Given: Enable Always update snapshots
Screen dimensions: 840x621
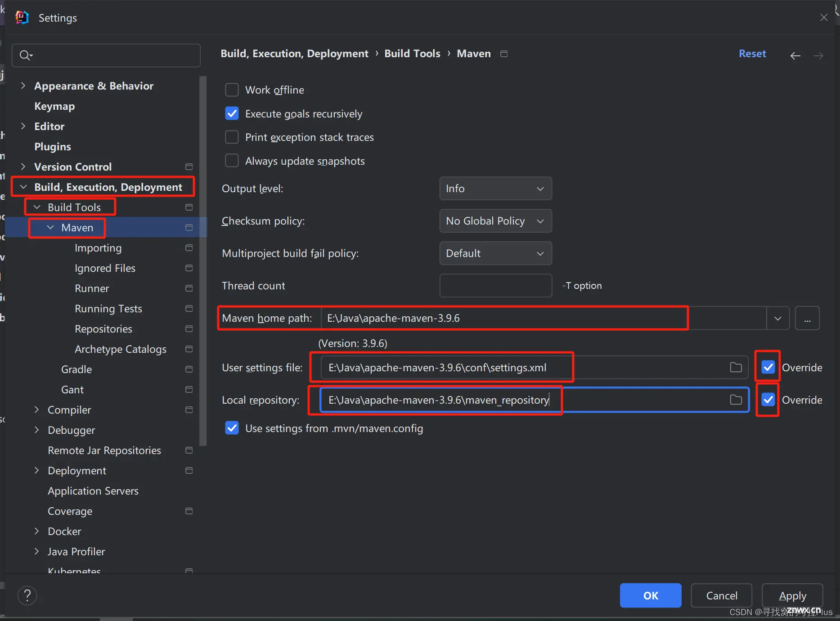Looking at the screenshot, I should (x=232, y=161).
